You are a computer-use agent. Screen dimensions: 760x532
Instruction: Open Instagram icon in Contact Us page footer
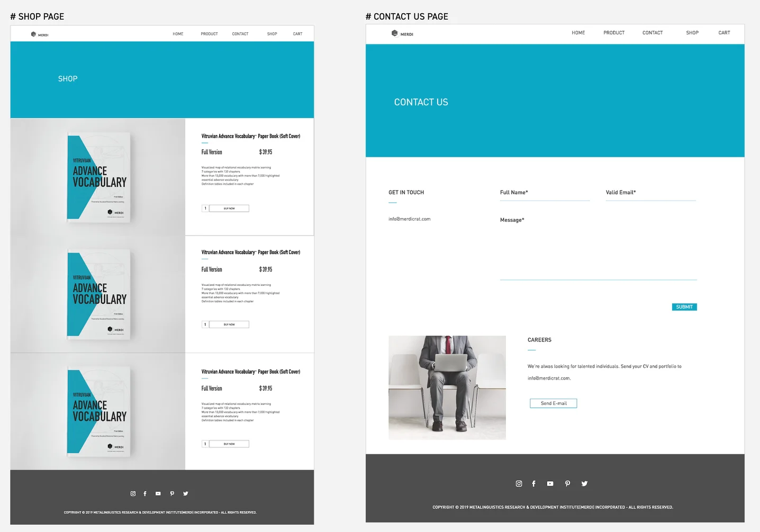click(519, 483)
